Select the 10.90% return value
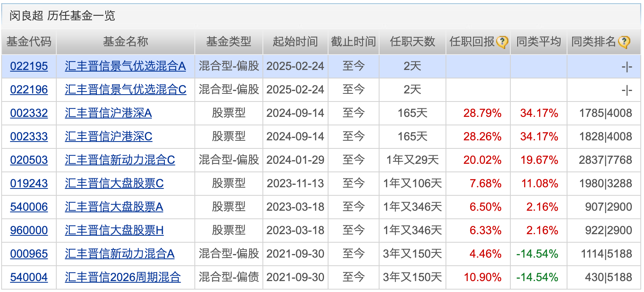Viewport: 644px width, 292px height. [x=482, y=277]
